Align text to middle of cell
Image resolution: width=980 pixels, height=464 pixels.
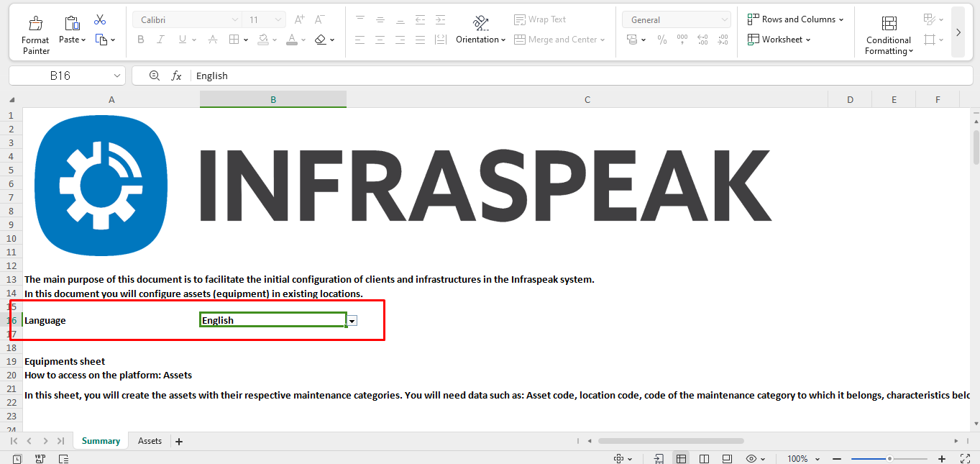[380, 19]
